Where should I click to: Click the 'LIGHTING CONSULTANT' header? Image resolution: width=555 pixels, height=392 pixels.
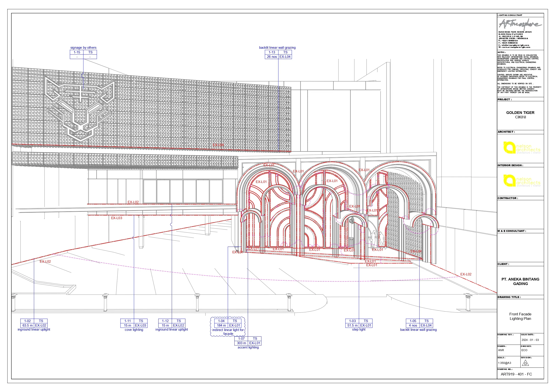pos(510,15)
